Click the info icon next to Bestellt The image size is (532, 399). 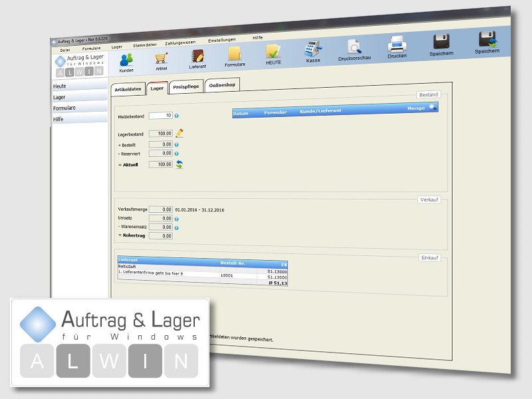176,144
